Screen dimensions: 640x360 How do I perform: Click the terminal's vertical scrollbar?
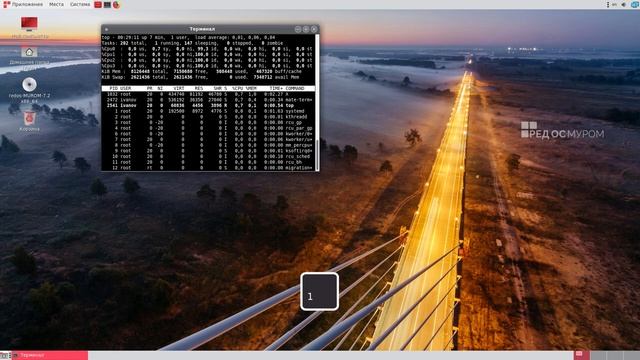[x=317, y=102]
